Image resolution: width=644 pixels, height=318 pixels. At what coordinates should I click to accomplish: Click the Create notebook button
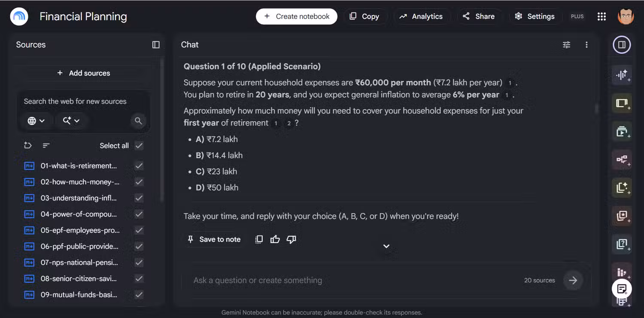tap(297, 16)
